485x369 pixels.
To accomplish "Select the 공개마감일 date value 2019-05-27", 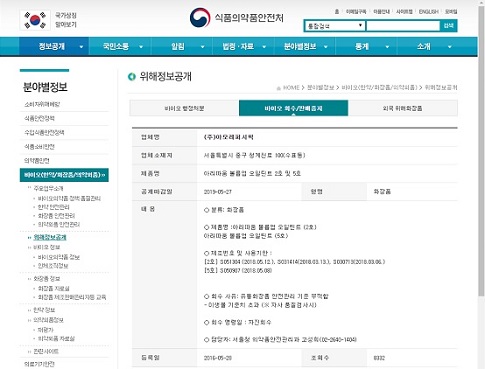I will [218, 192].
